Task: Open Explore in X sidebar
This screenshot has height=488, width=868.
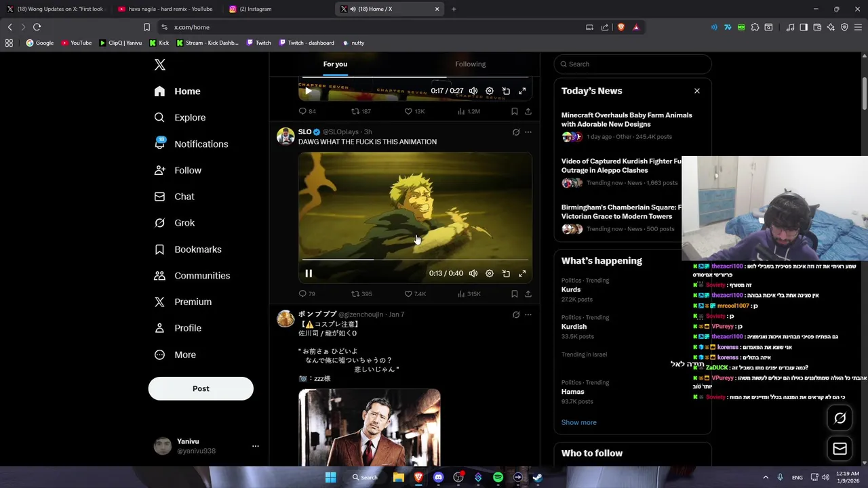Action: click(180, 117)
